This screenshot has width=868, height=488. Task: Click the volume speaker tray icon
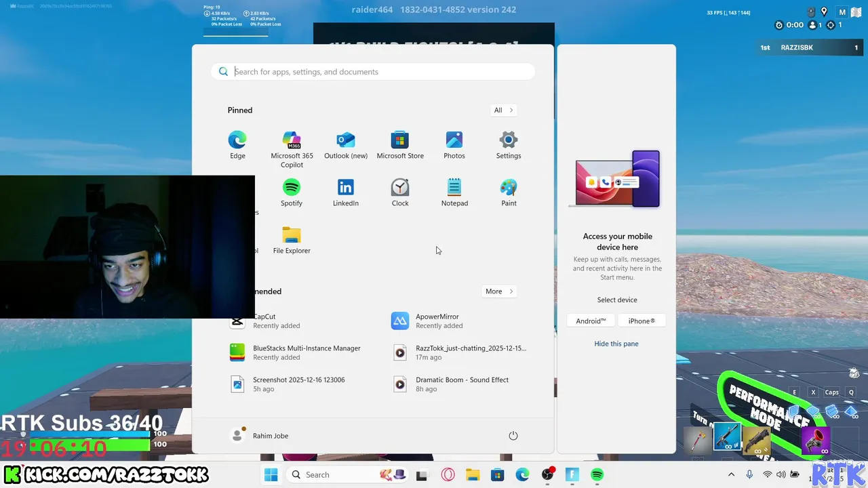(781, 474)
